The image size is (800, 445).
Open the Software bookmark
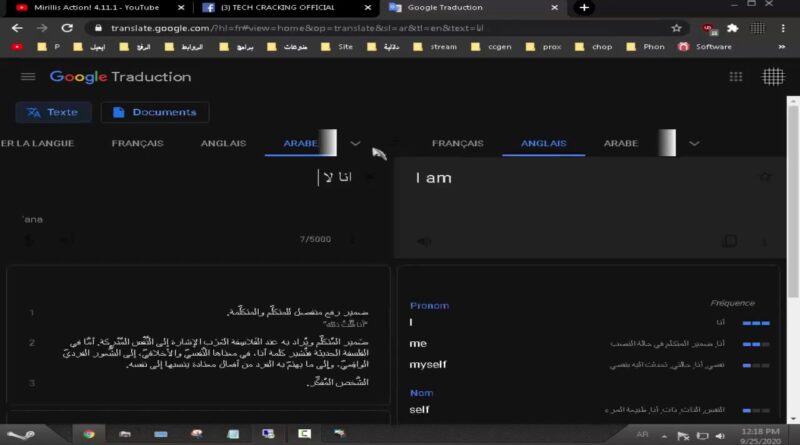[705, 46]
